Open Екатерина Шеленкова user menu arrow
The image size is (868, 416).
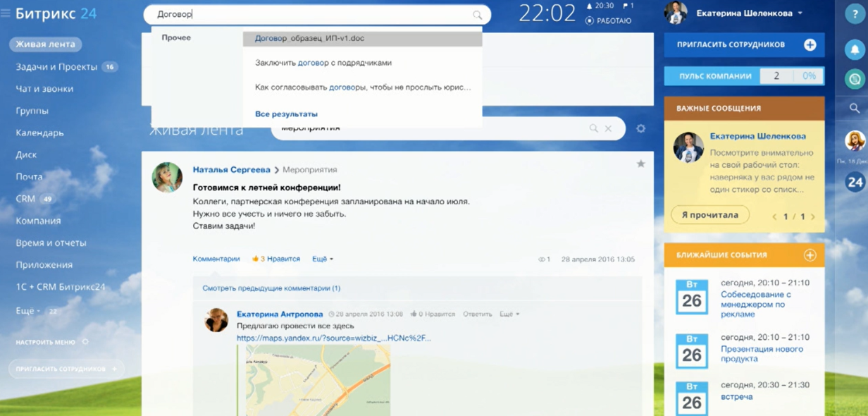coord(800,13)
